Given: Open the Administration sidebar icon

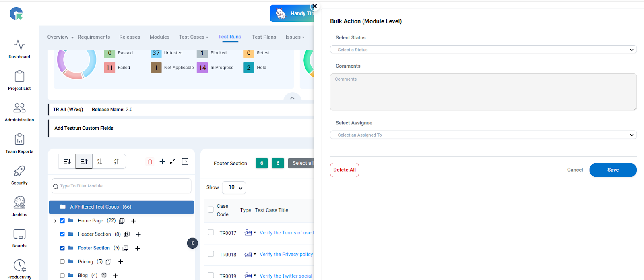Looking at the screenshot, I should click(x=19, y=108).
